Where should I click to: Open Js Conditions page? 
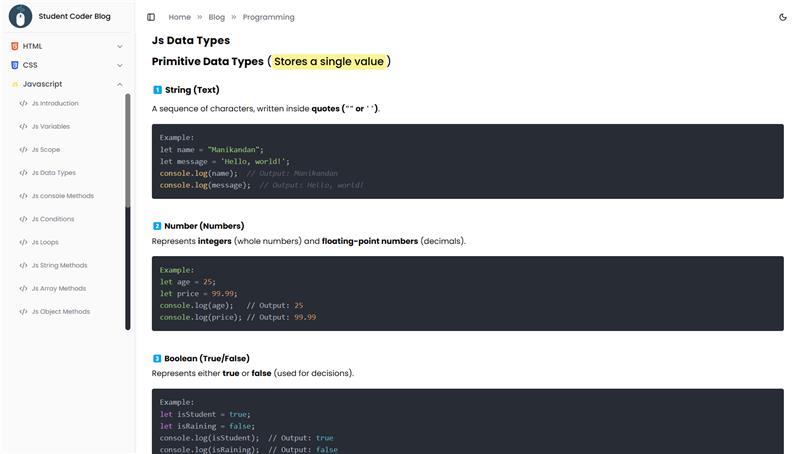click(53, 219)
